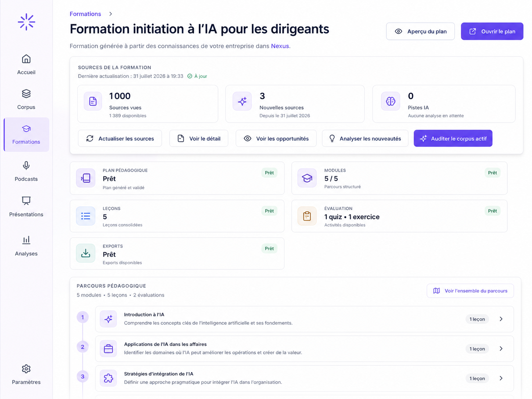This screenshot has height=399, width=532.
Task: Click the Sources vues document icon
Action: click(93, 101)
